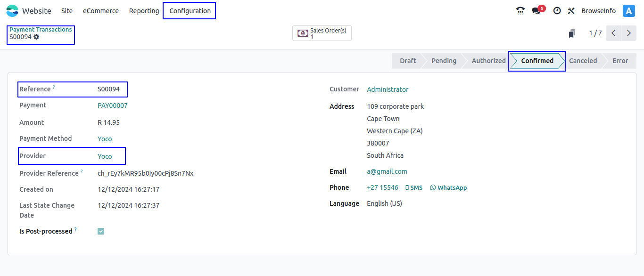Image resolution: width=644 pixels, height=276 pixels.
Task: Go to the previous record arrow
Action: point(613,33)
